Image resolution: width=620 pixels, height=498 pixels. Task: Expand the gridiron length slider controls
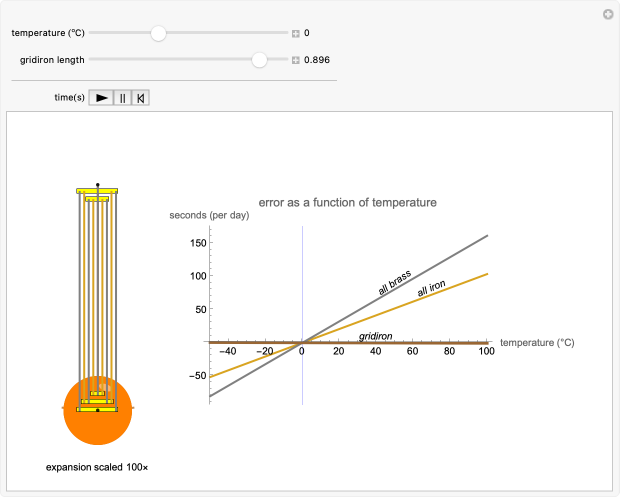[295, 60]
